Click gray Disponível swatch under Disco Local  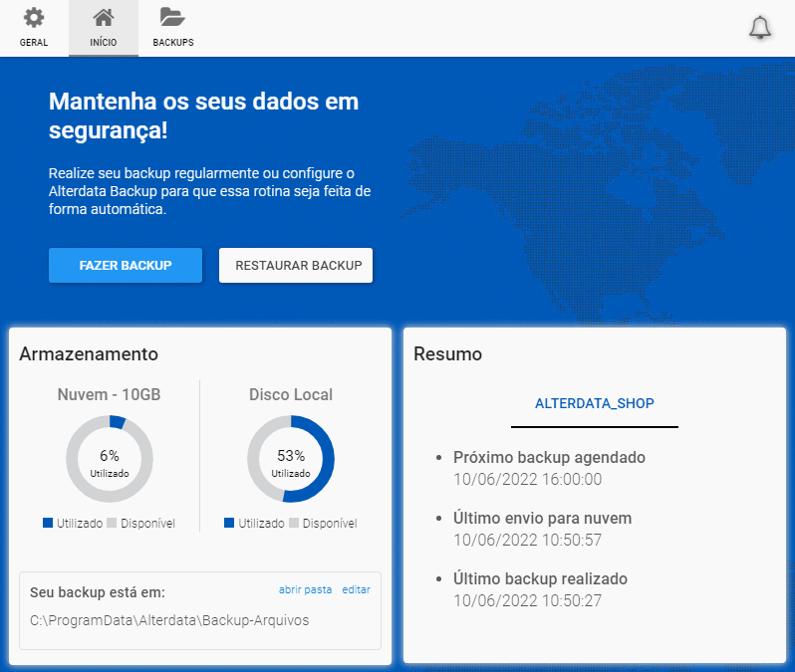[x=294, y=523]
